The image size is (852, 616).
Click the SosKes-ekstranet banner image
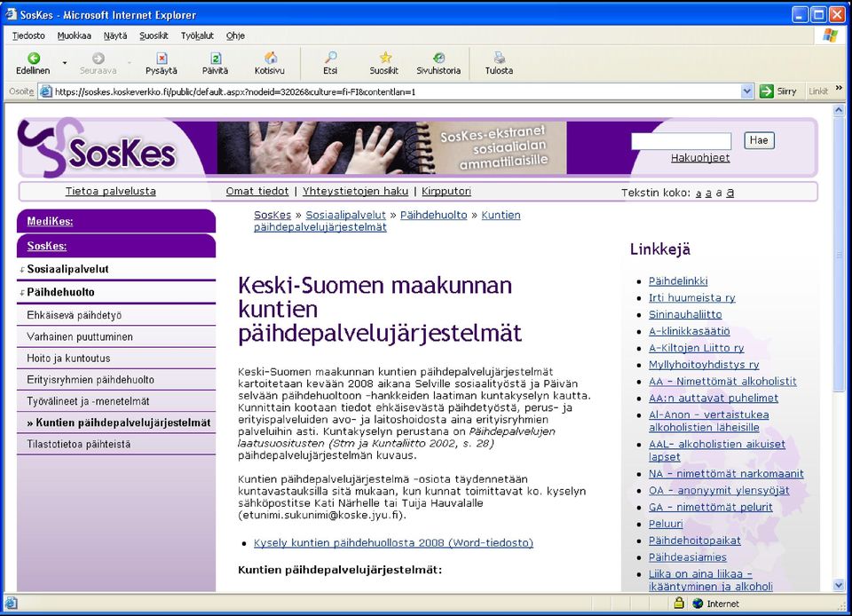[x=391, y=147]
